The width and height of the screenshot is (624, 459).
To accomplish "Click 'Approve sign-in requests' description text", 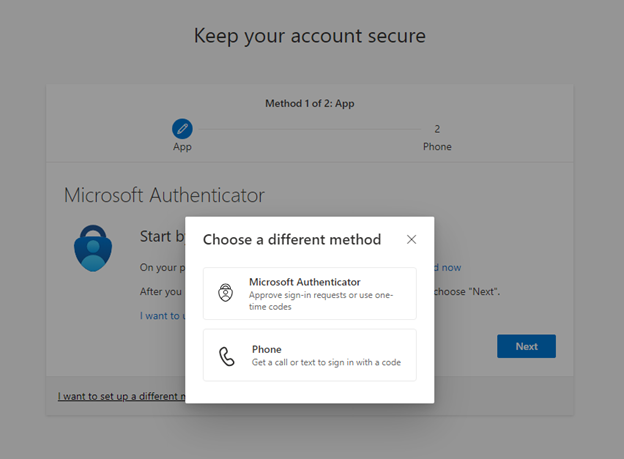I will pos(321,301).
